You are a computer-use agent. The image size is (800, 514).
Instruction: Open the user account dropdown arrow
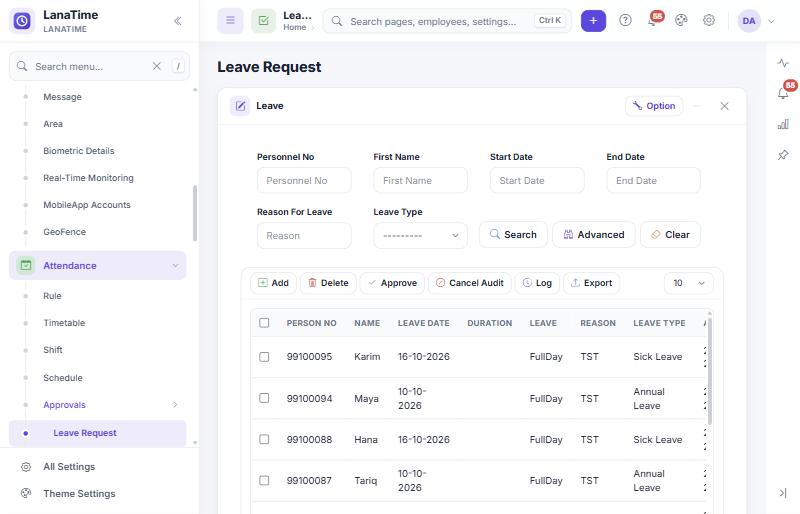click(771, 21)
